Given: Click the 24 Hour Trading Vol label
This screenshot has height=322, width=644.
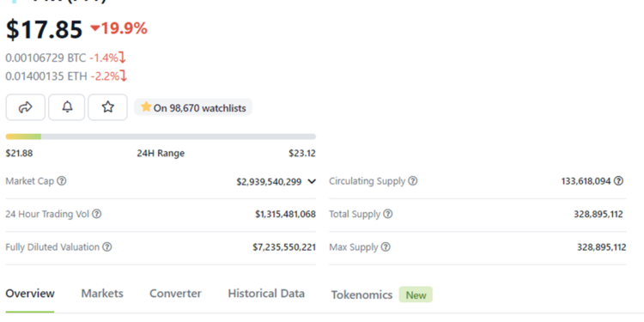Looking at the screenshot, I should pos(47,214).
